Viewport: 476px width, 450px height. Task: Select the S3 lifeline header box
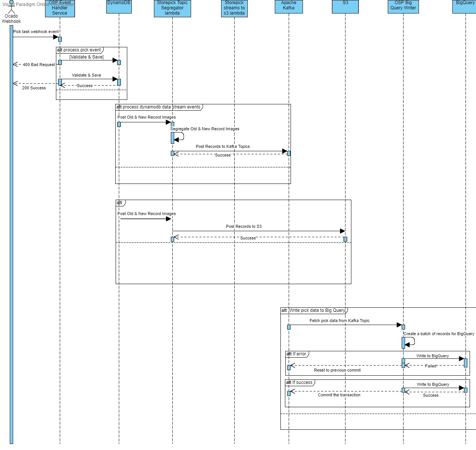345,6
